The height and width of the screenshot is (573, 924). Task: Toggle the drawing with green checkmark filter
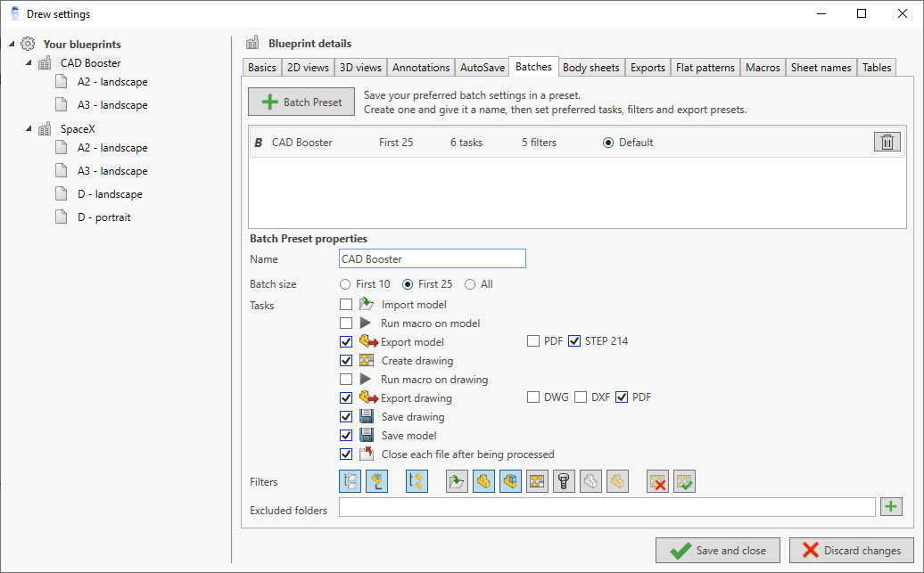point(684,482)
